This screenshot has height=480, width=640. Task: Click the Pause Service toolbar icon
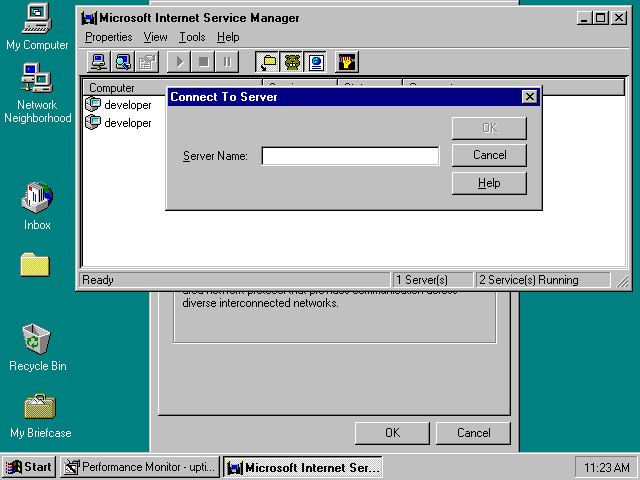coord(227,62)
